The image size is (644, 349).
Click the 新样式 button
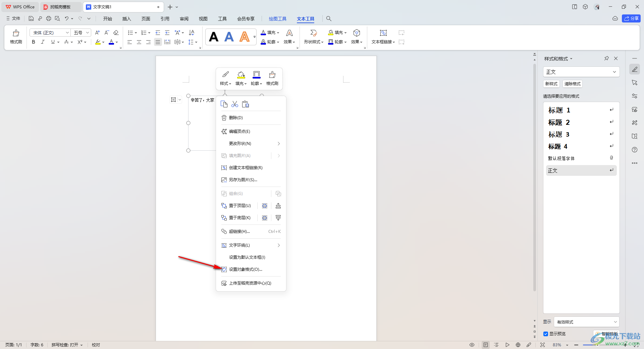pyautogui.click(x=551, y=84)
